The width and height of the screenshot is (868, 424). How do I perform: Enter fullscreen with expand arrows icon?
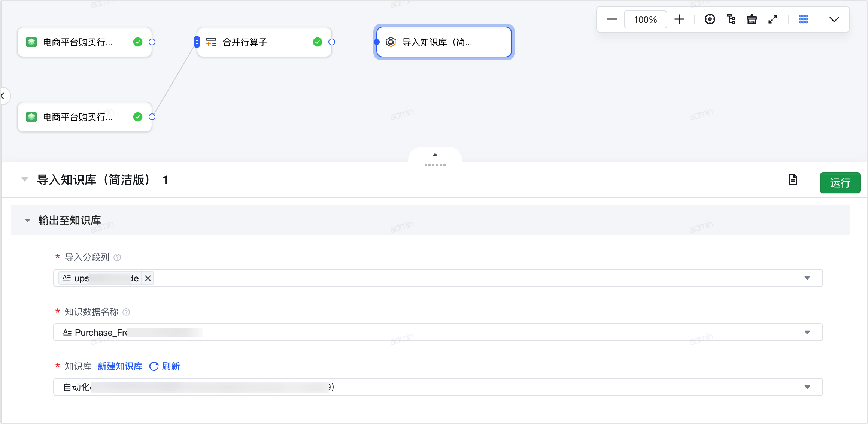773,19
